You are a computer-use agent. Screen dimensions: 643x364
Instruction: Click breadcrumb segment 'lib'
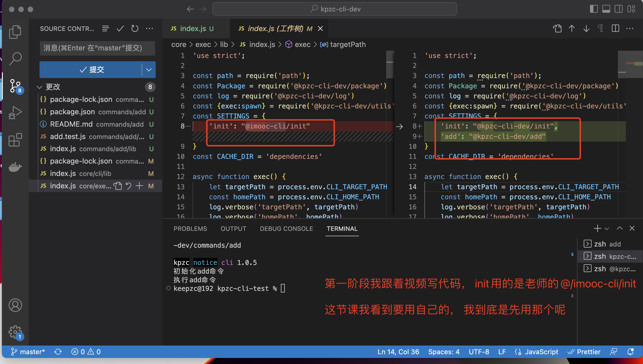click(x=224, y=44)
